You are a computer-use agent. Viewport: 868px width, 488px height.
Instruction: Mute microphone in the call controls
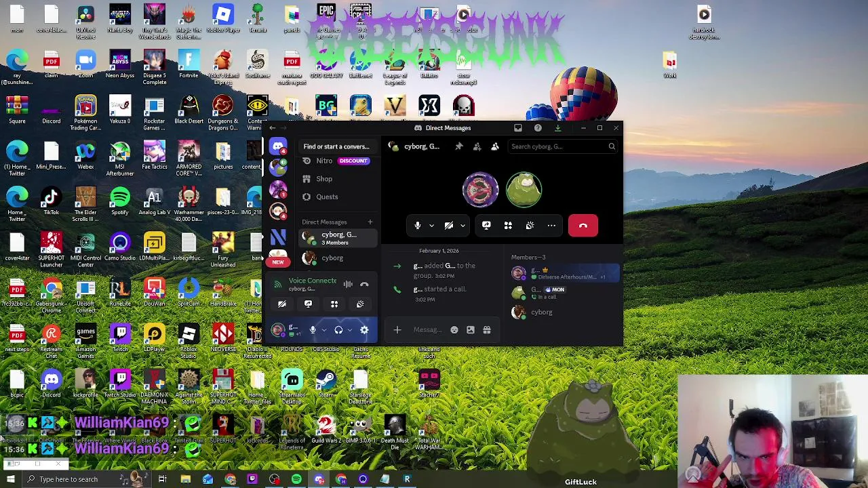[418, 226]
